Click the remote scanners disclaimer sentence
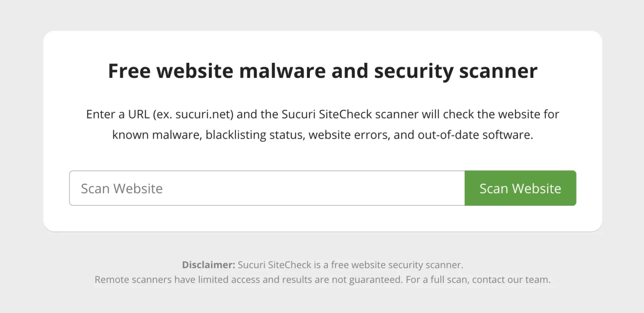 point(322,279)
